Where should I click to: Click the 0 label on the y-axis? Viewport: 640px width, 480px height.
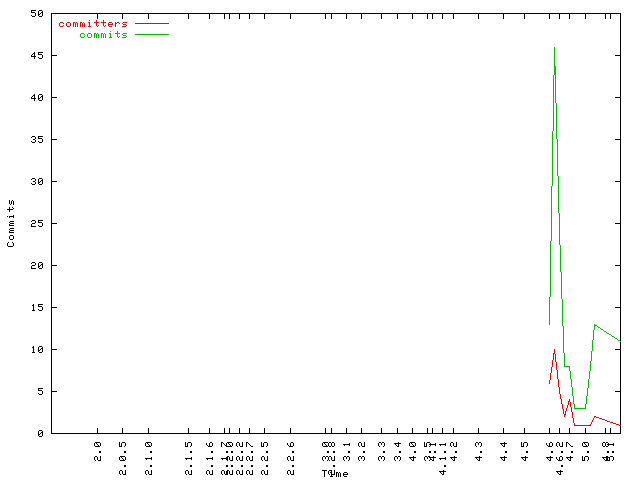39,434
